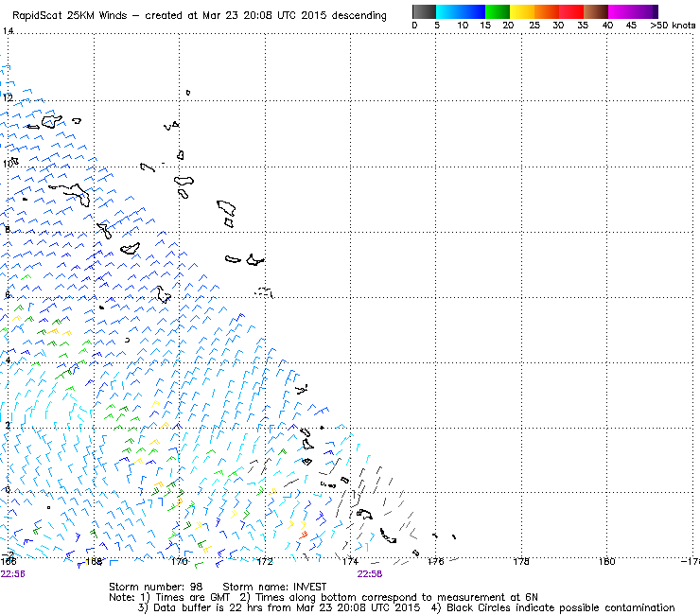
Task: Click the '45' label under the color bar
Action: [631, 26]
